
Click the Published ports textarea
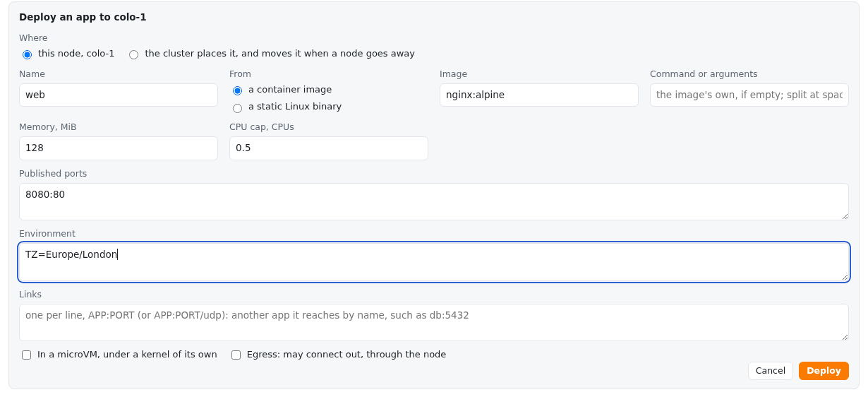tap(434, 201)
